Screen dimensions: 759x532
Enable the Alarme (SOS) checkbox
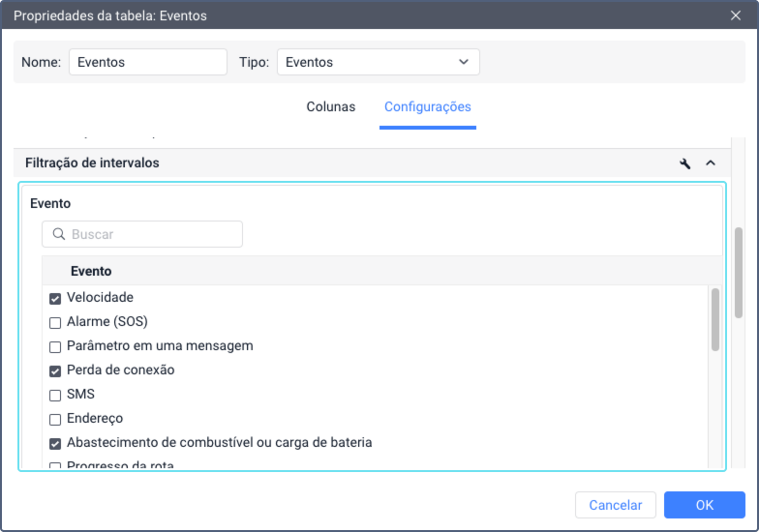tap(55, 322)
